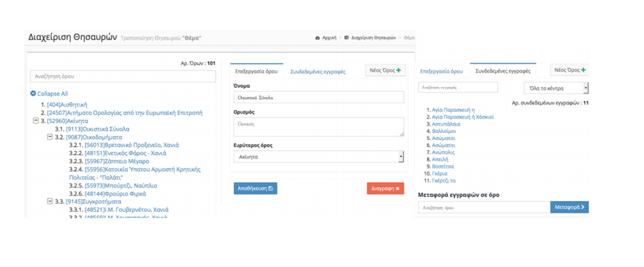
Task: Open term [48521]Ι.Μ. Γουβερνέτου, Χανιά
Action: click(126, 209)
